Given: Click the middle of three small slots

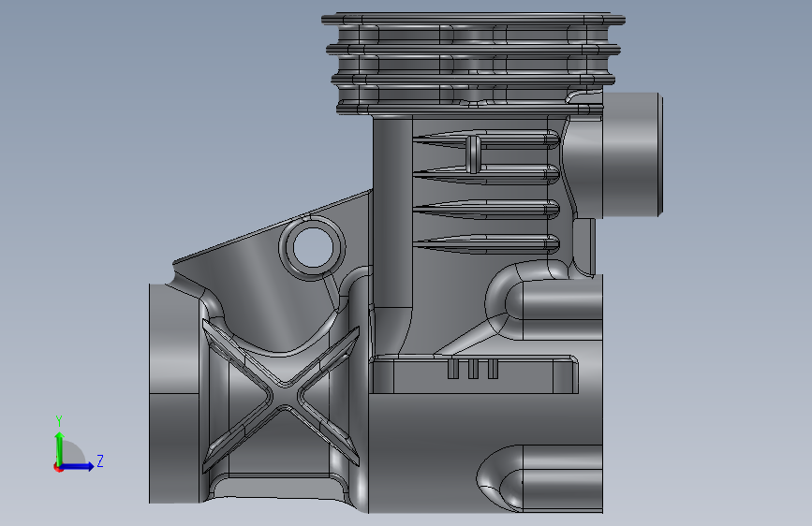Looking at the screenshot, I should [473, 369].
